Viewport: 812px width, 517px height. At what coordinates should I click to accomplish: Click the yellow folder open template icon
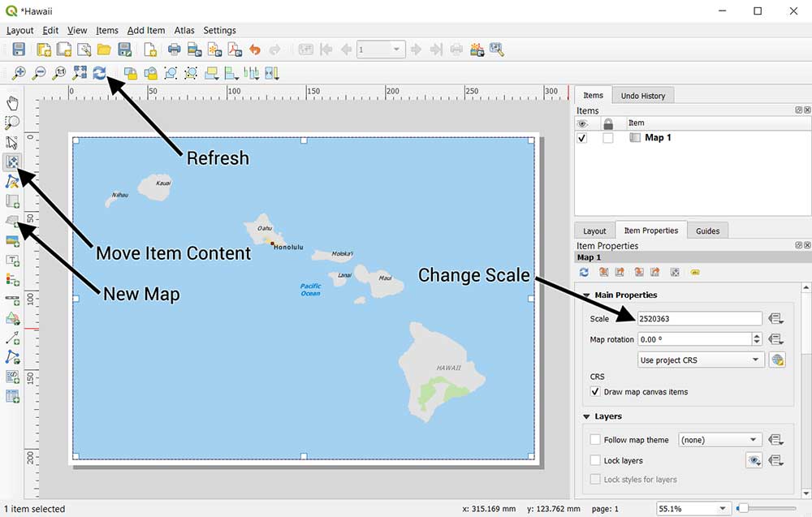coord(104,50)
